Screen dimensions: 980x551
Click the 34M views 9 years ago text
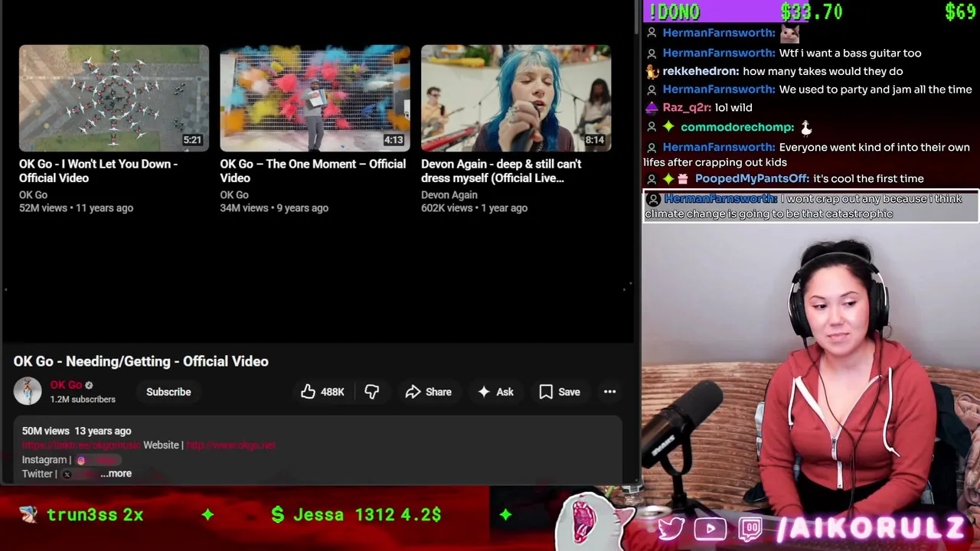(274, 208)
